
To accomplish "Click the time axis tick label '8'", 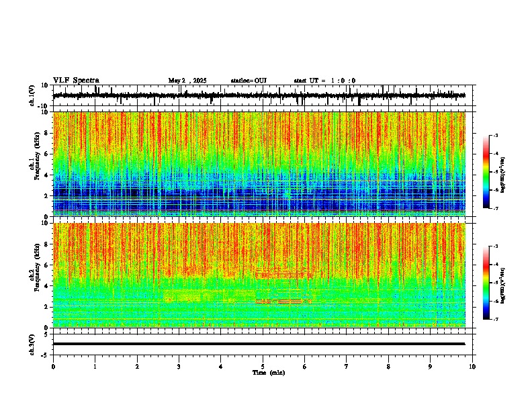I will (388, 367).
